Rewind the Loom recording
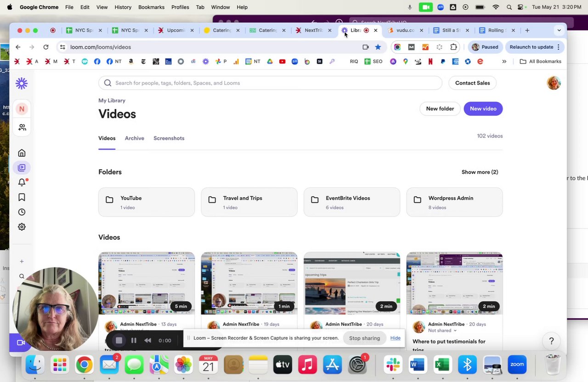This screenshot has height=382, width=588. 147,340
